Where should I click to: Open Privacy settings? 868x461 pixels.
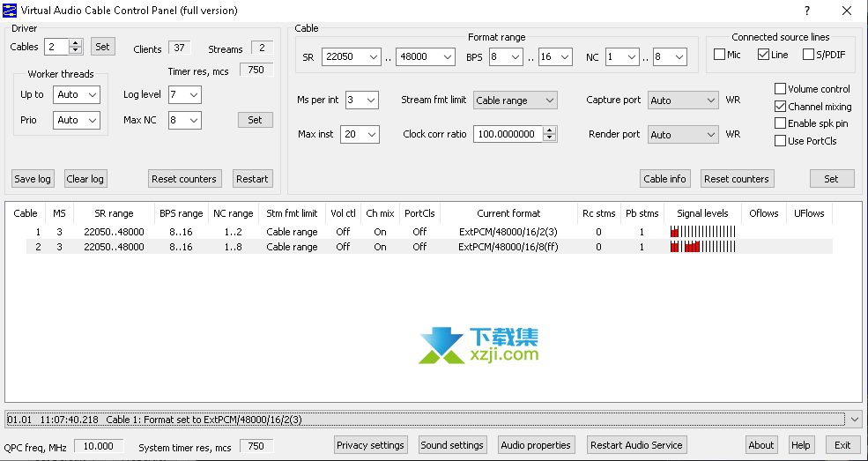[x=370, y=445]
